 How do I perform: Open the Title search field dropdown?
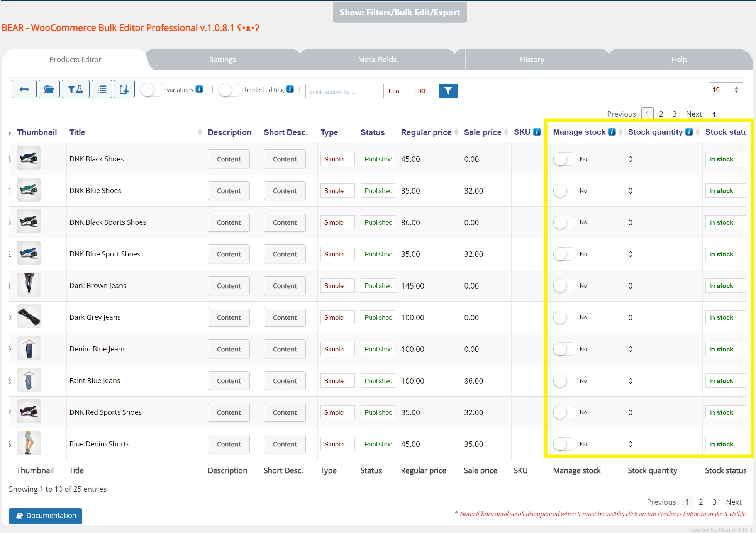pyautogui.click(x=398, y=91)
